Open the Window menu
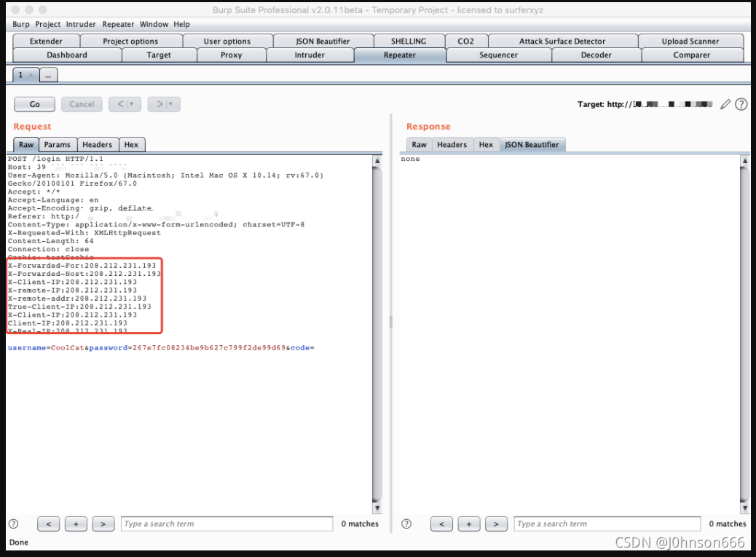 coord(154,24)
